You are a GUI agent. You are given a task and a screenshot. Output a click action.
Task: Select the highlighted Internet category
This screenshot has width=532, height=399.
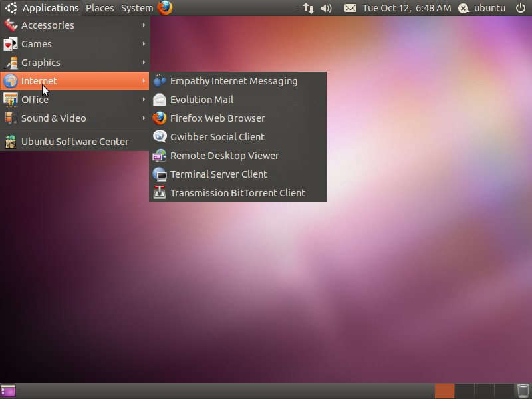74,81
